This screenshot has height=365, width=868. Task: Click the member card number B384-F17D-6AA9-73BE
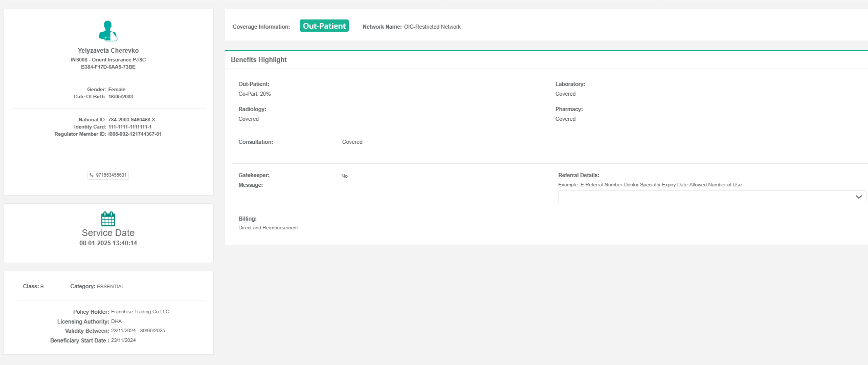coord(108,67)
